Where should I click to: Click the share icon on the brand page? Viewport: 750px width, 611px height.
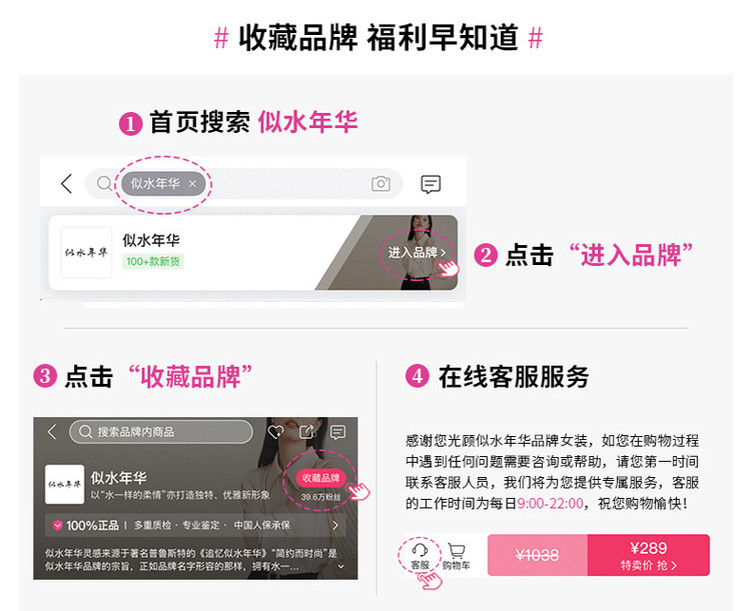(x=307, y=432)
